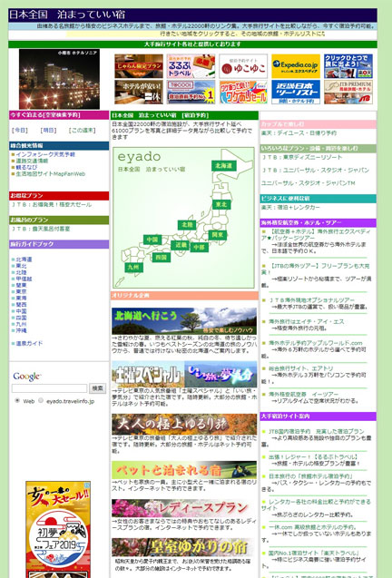Select 近畿 on the Japan map
This screenshot has width=392, height=578.
pos(181,245)
